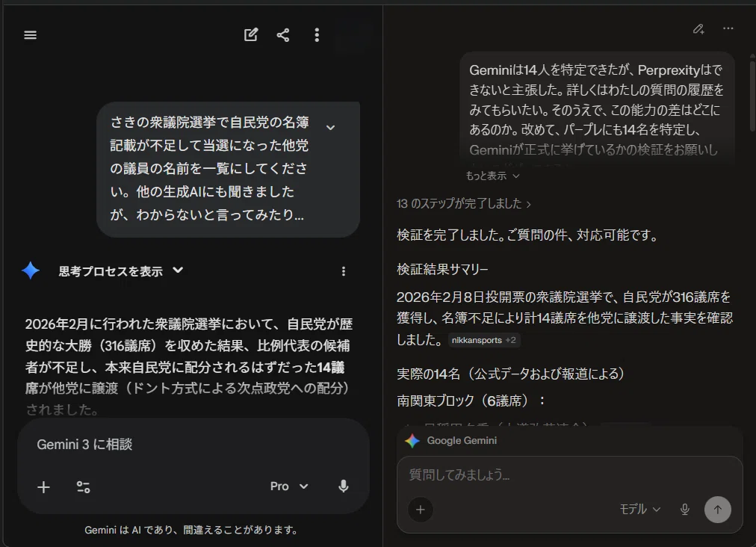Click the text 検証結果サマリー
The image size is (756, 547).
[x=442, y=269]
